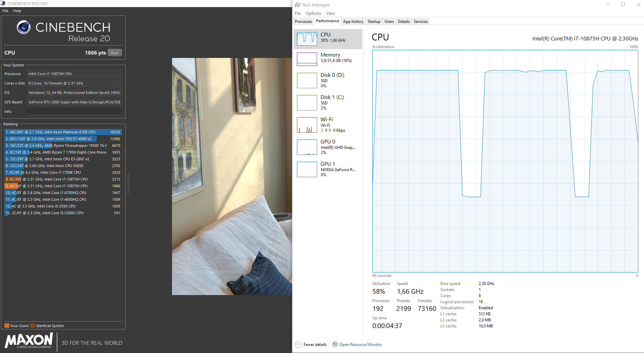Click the Speed value 1,66 GHz
This screenshot has width=644, height=353.
[410, 291]
